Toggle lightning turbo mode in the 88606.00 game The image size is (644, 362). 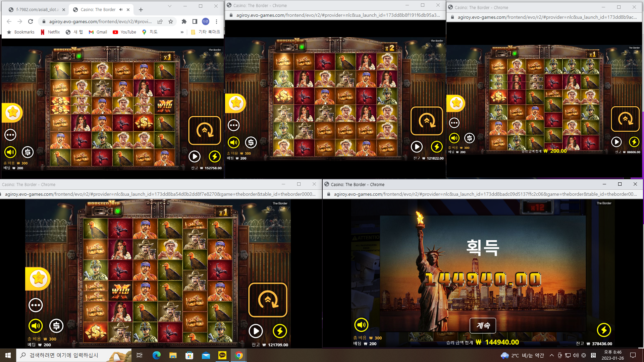point(634,142)
